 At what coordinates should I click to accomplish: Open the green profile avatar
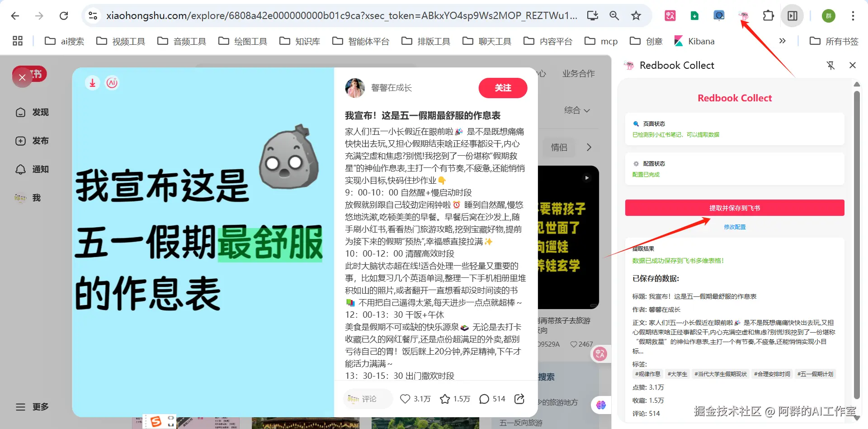click(x=828, y=16)
